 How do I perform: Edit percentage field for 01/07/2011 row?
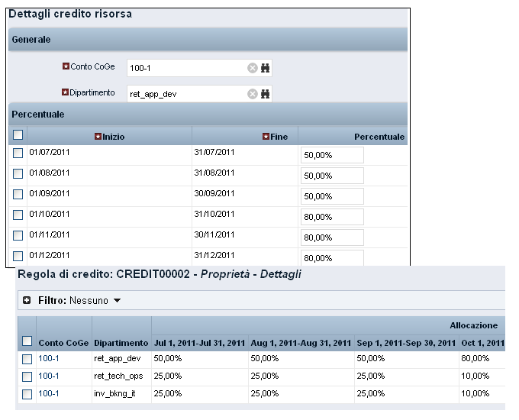tap(332, 155)
